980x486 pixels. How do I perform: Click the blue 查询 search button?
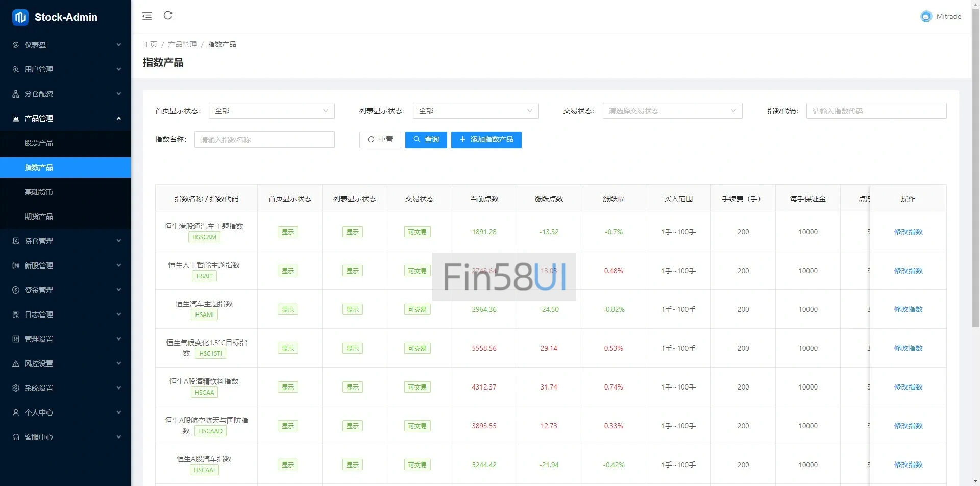426,140
